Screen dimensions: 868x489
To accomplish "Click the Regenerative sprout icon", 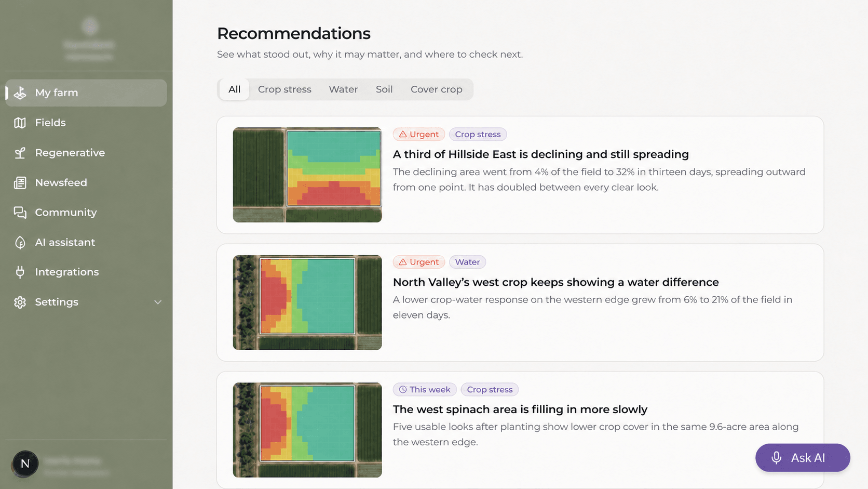I will (x=20, y=153).
